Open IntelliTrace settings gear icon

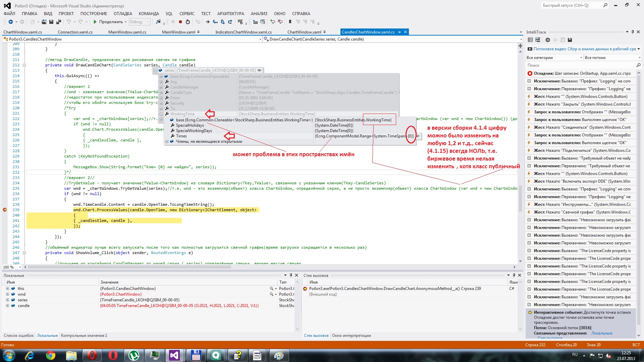coord(548,40)
